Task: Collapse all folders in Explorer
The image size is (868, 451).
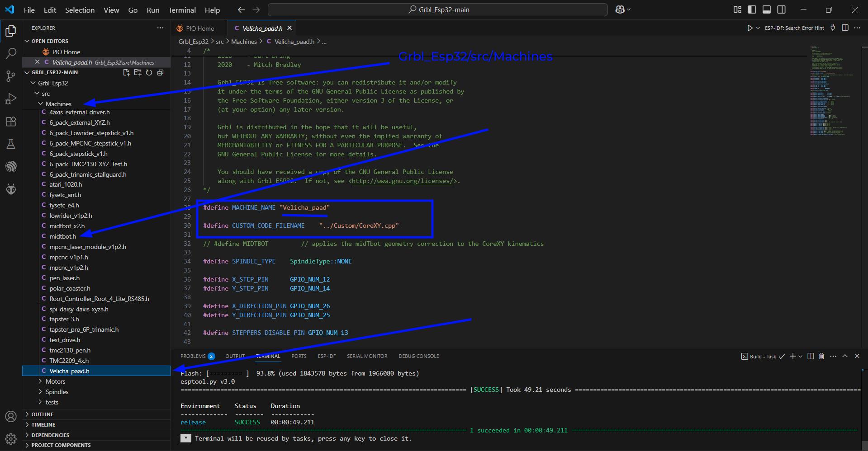Action: point(160,72)
